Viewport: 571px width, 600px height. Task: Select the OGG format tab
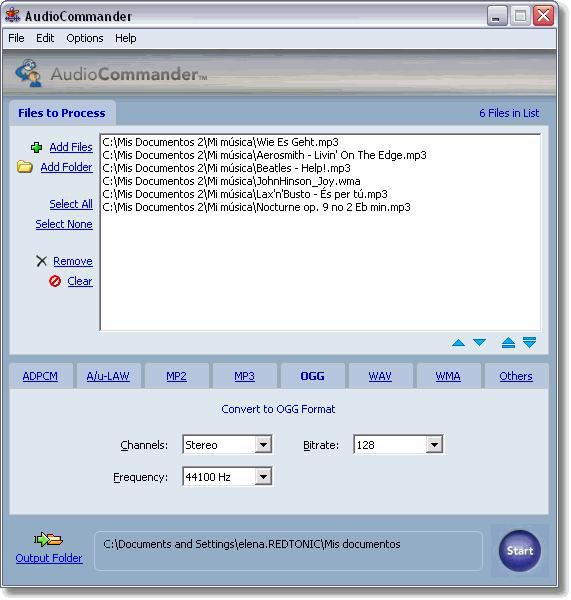click(x=312, y=376)
